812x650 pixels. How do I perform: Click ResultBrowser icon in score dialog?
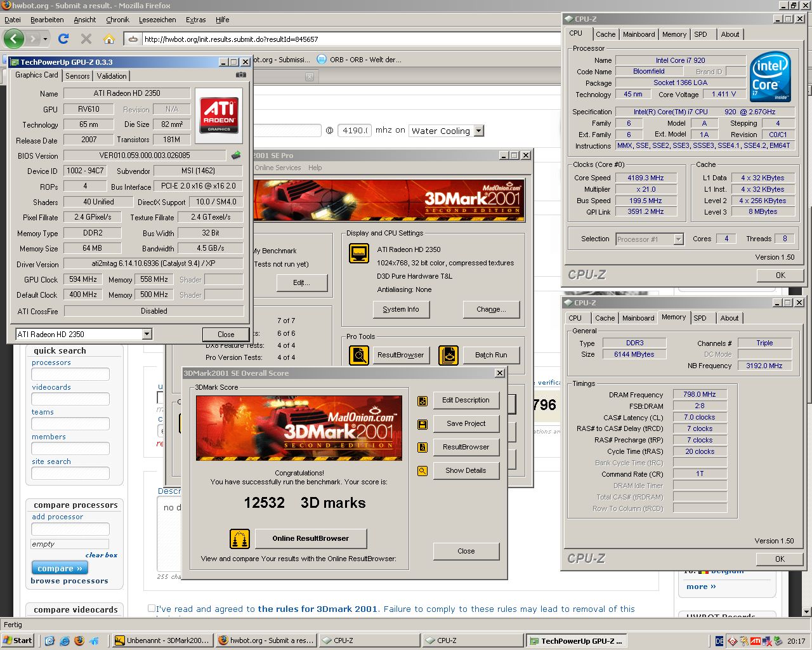click(422, 448)
